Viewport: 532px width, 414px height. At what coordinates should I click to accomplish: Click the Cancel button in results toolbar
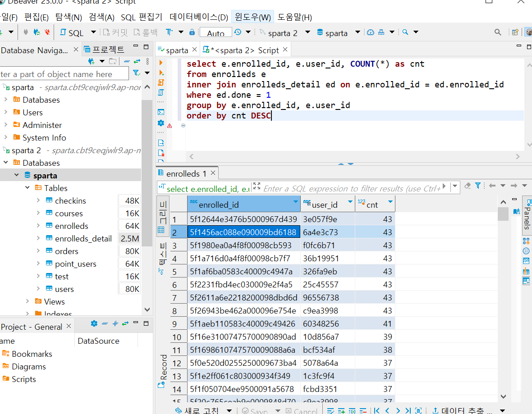[301, 410]
